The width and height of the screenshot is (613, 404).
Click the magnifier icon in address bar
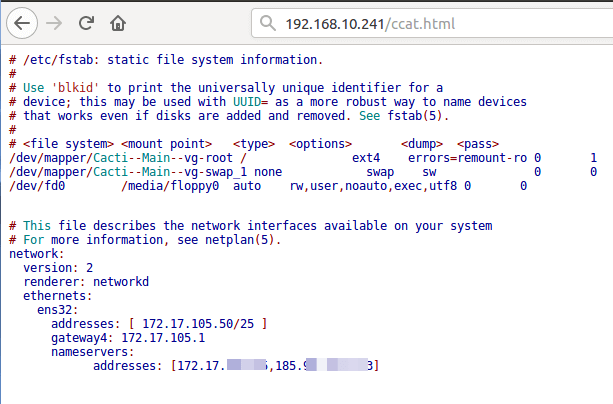coord(266,21)
